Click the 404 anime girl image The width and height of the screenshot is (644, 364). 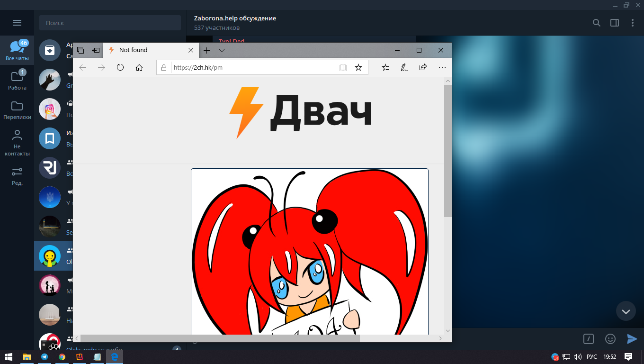(x=310, y=251)
